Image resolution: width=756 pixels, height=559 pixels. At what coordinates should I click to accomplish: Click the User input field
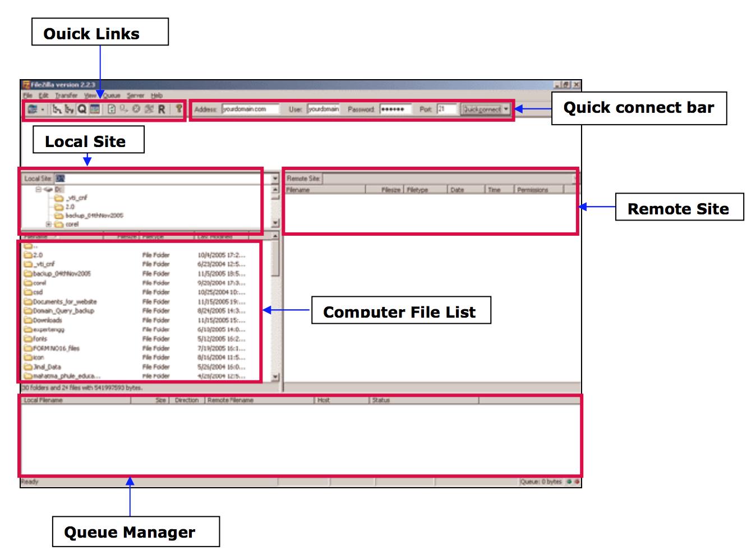[323, 109]
